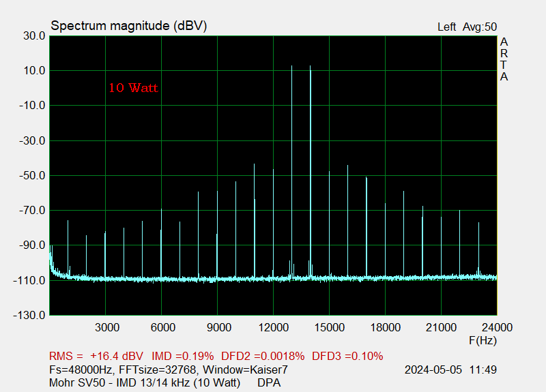
Task: Click the '30.0' y-axis value
Action: tap(35, 36)
